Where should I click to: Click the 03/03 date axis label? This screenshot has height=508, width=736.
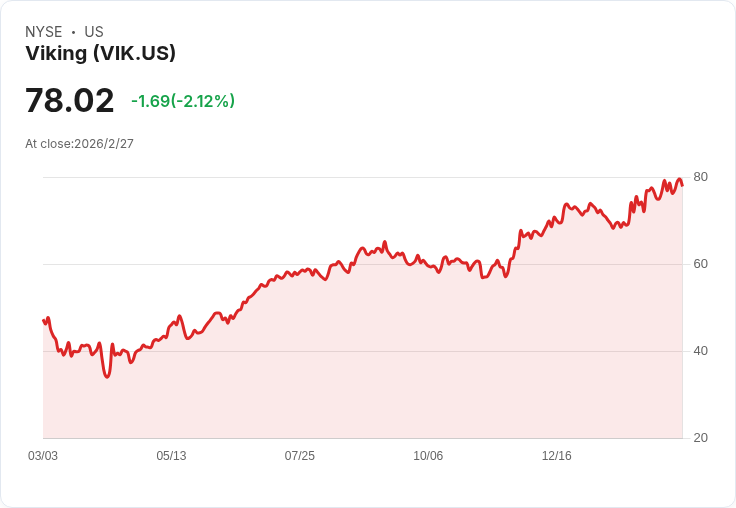tap(43, 455)
